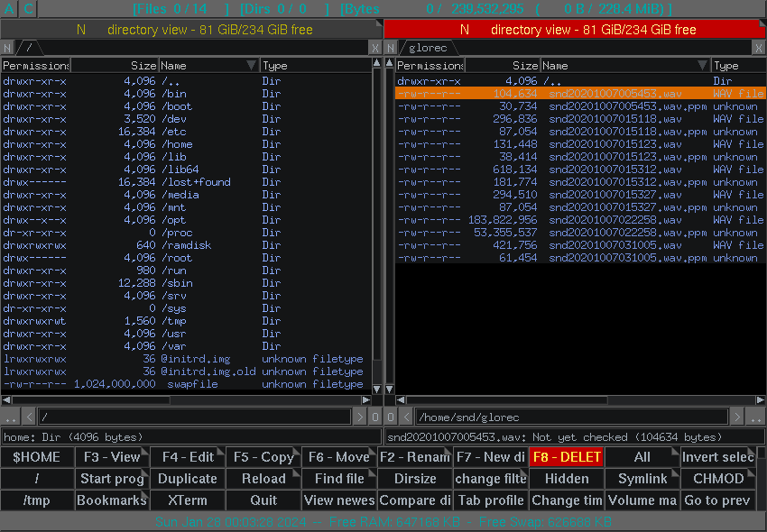Image resolution: width=767 pixels, height=532 pixels.
Task: Select the root '/' tab in left panel
Action: tap(29, 48)
